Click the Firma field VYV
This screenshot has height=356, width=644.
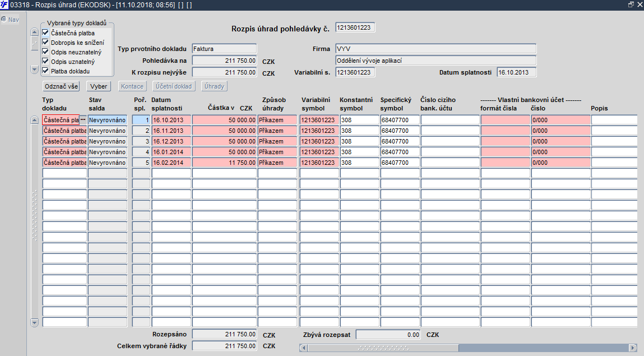435,48
